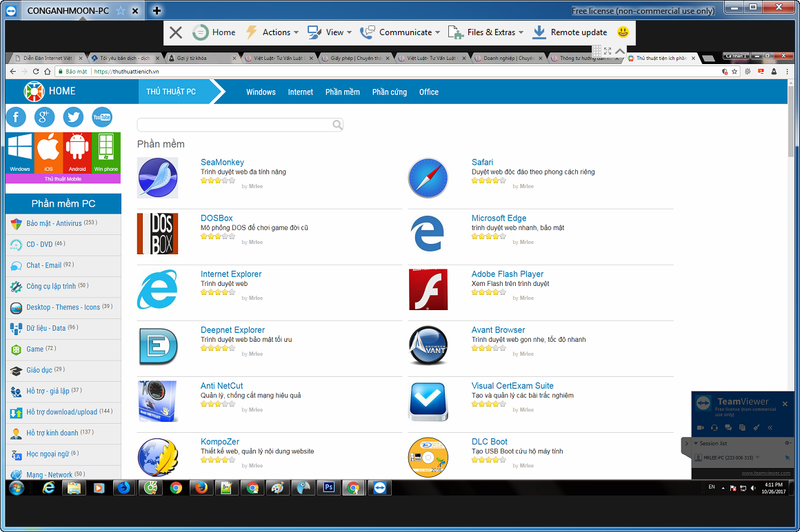Open the TeamViewer Actions dropdown menu

(x=272, y=32)
